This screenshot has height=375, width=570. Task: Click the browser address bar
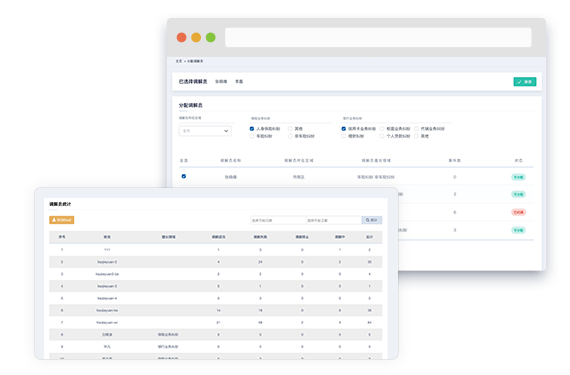click(x=378, y=37)
